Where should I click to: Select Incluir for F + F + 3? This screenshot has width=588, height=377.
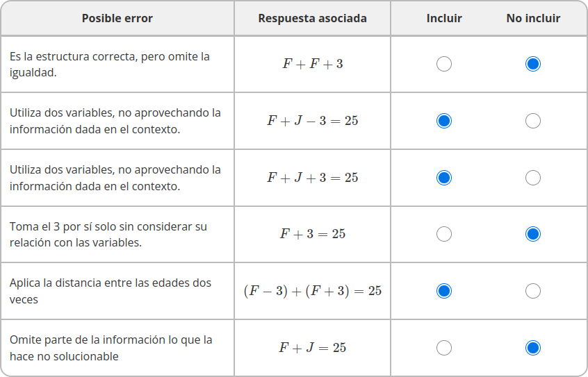[x=444, y=65]
